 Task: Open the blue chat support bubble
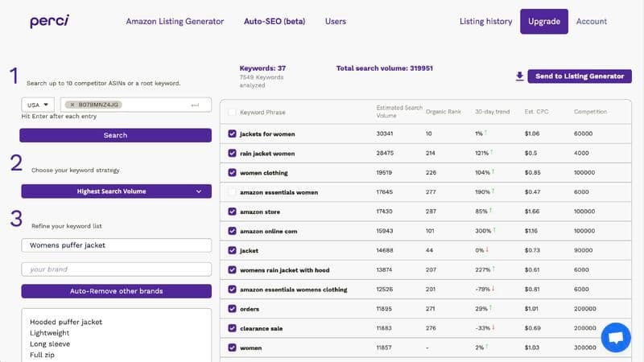616,337
